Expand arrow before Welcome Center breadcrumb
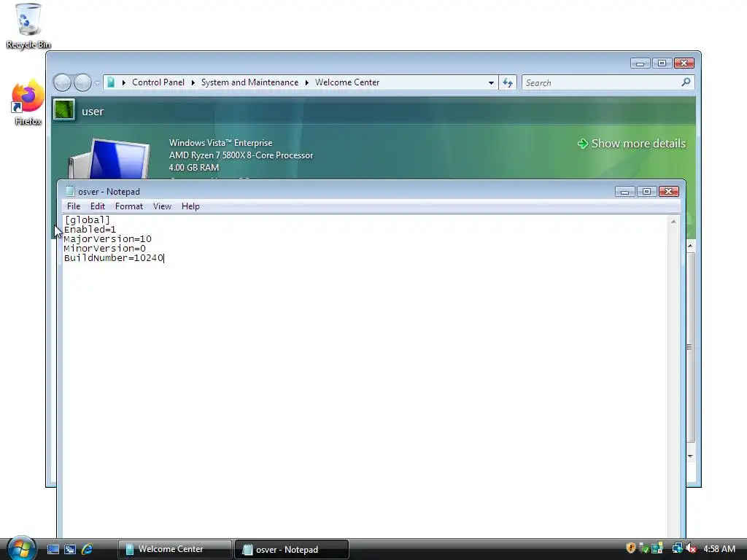747x560 pixels. (x=307, y=83)
